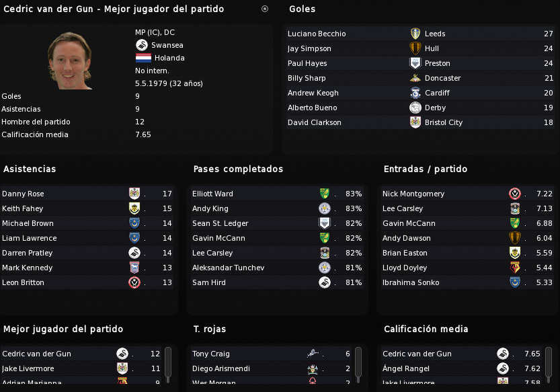Open Danny Rose's player profile link
This screenshot has height=392, width=560.
coord(23,194)
